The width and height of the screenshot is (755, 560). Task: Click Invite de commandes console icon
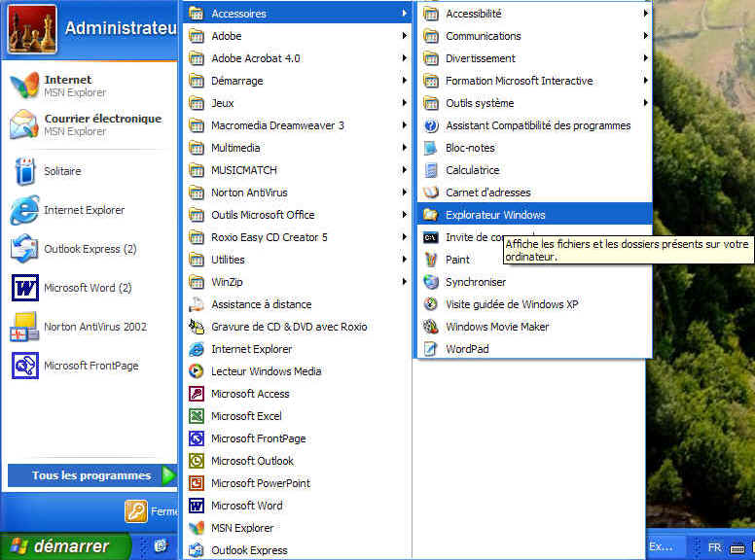click(430, 237)
